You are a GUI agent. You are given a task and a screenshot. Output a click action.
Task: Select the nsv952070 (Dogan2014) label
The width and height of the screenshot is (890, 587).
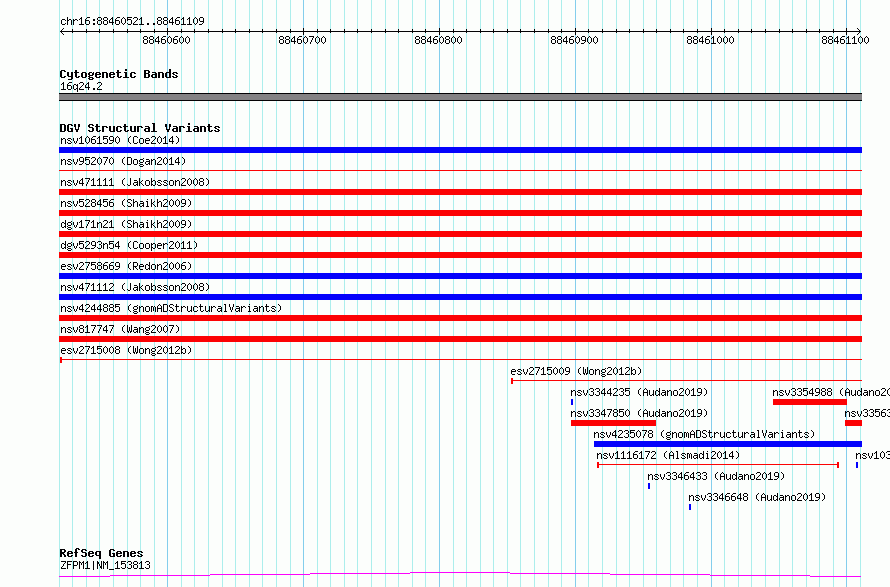(123, 161)
